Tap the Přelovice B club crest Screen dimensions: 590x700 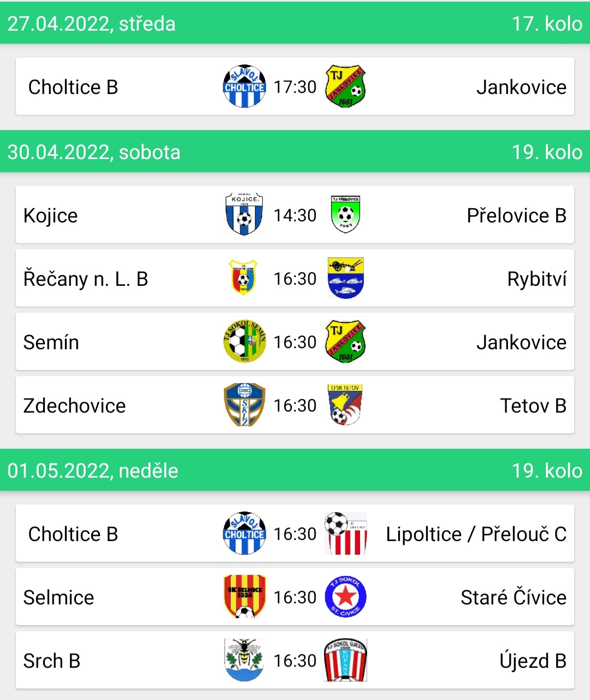tap(345, 215)
